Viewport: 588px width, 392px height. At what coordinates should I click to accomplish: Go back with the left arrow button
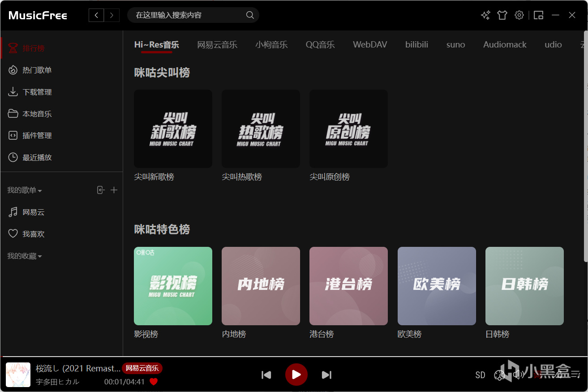click(96, 15)
